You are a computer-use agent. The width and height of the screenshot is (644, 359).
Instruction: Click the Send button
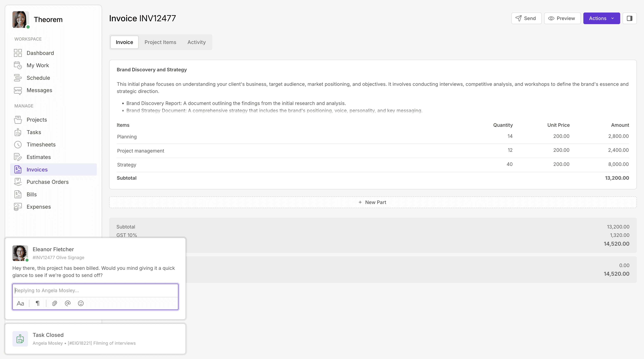point(526,18)
